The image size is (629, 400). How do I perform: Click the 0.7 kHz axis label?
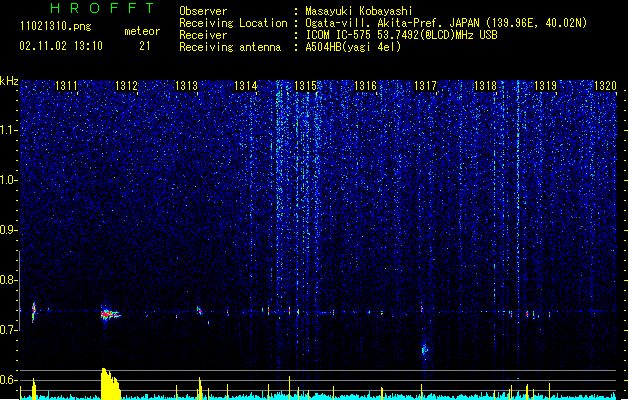(8, 330)
